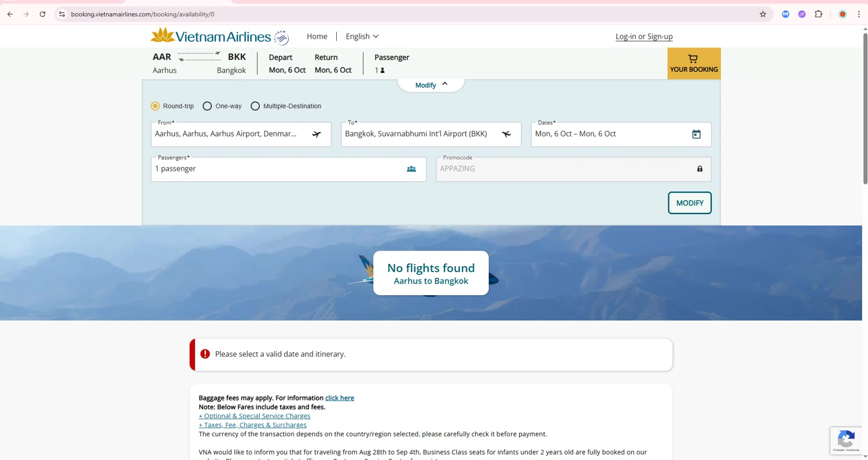Select the One-way radio button
This screenshot has width=868, height=460.
coord(207,106)
